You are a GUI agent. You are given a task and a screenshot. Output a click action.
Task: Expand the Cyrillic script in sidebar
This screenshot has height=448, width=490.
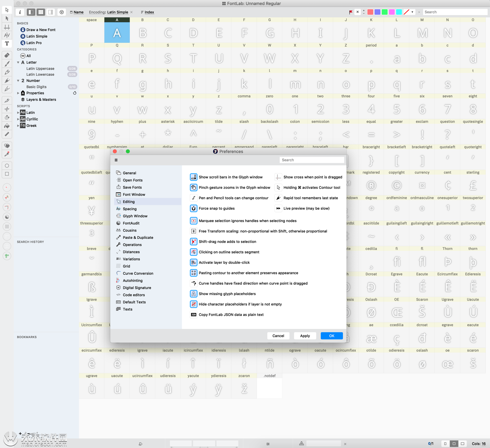pos(18,119)
